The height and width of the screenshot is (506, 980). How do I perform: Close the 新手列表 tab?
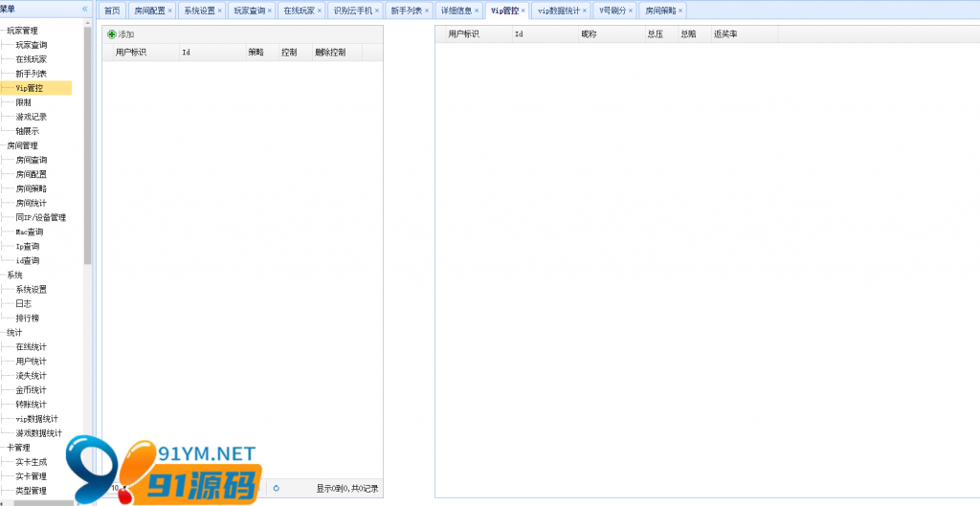click(427, 11)
